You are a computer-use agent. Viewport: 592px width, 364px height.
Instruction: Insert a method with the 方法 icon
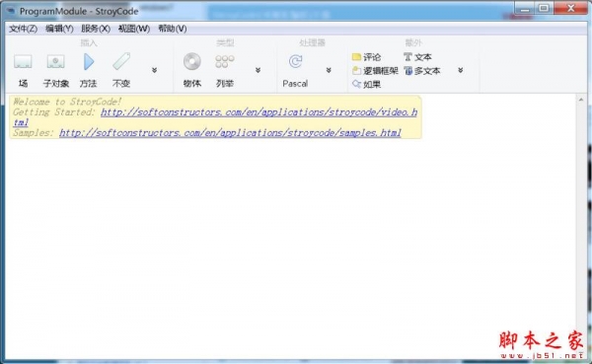89,61
